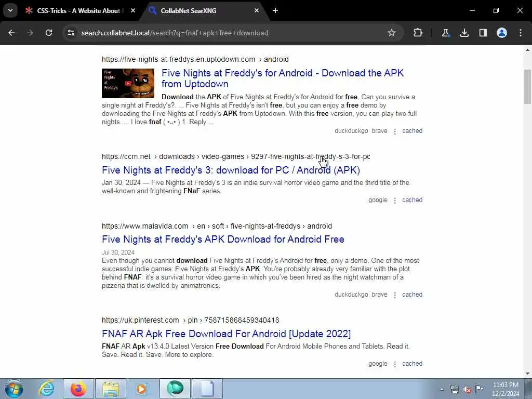This screenshot has width=532, height=399.
Task: Expand more options dots for Malavida result
Action: coord(395,295)
